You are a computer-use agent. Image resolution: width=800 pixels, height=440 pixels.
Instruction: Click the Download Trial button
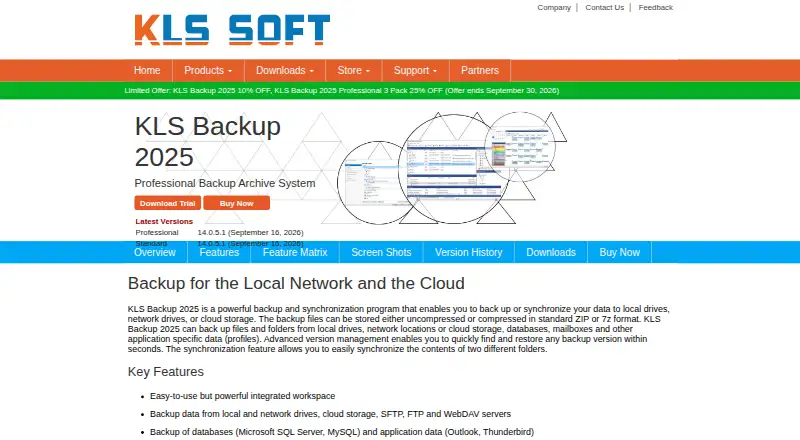point(167,203)
